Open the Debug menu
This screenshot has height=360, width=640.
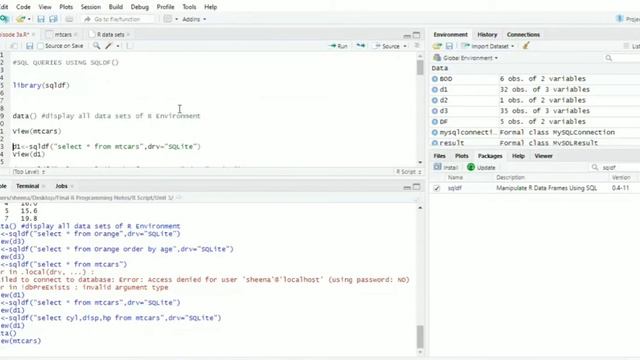coord(140,7)
